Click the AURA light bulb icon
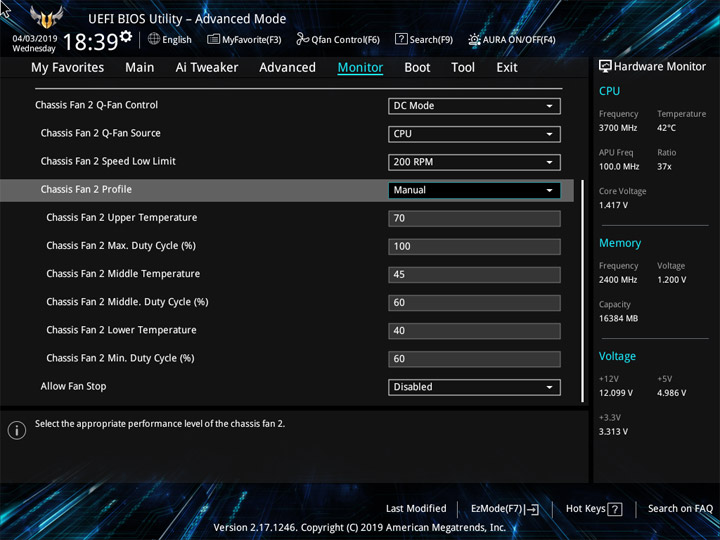 pyautogui.click(x=474, y=39)
